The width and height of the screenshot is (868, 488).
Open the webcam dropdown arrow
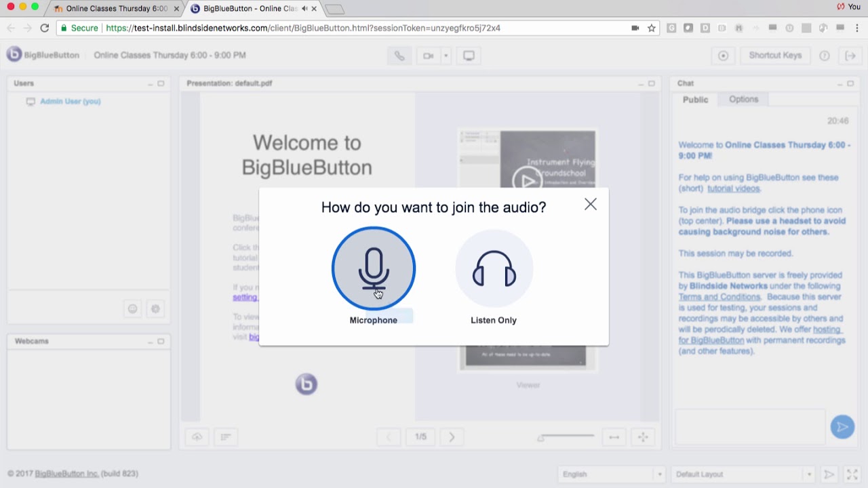pyautogui.click(x=446, y=56)
